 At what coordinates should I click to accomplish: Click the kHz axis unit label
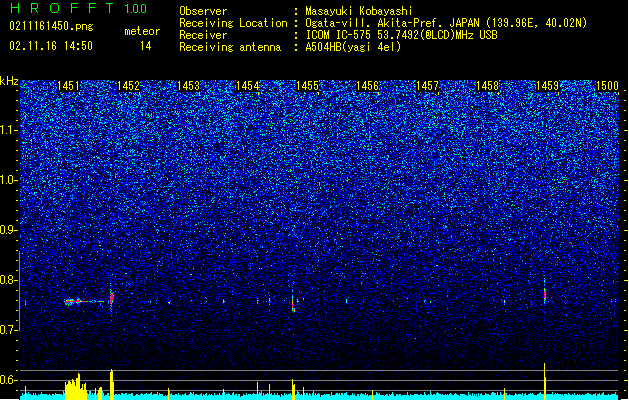tap(9, 81)
